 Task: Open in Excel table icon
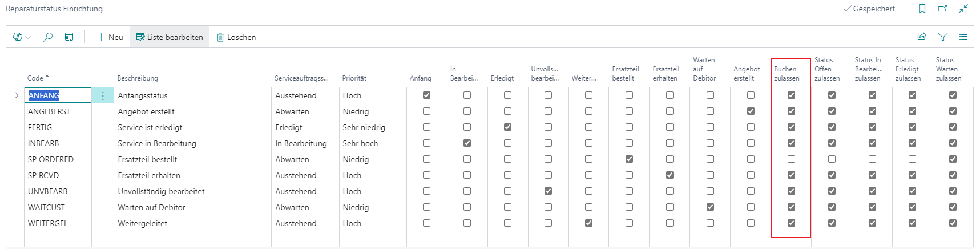tap(69, 37)
